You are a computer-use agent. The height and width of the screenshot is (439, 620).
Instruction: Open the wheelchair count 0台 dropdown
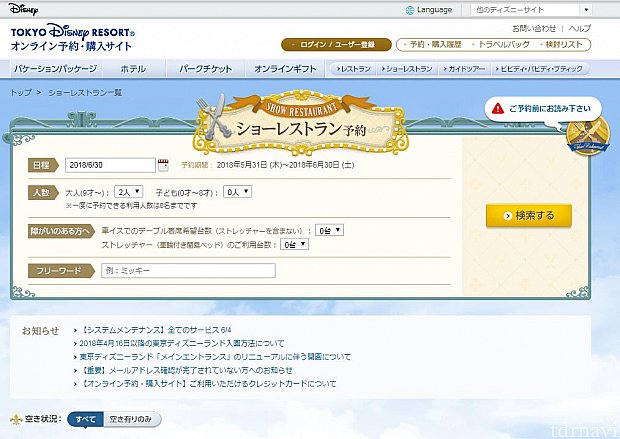click(329, 230)
